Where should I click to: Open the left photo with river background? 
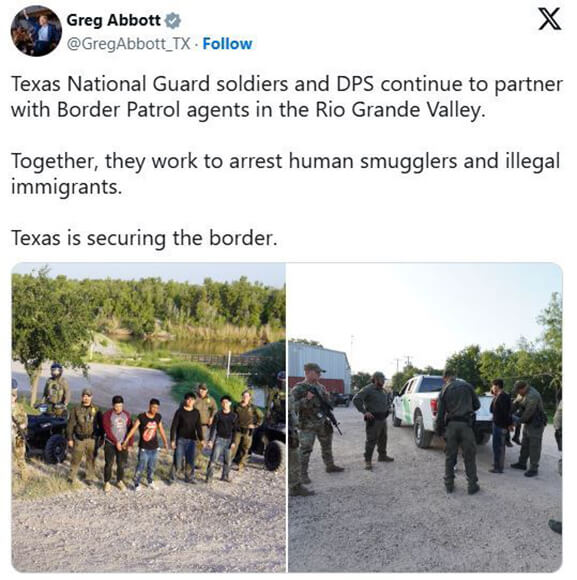148,417
